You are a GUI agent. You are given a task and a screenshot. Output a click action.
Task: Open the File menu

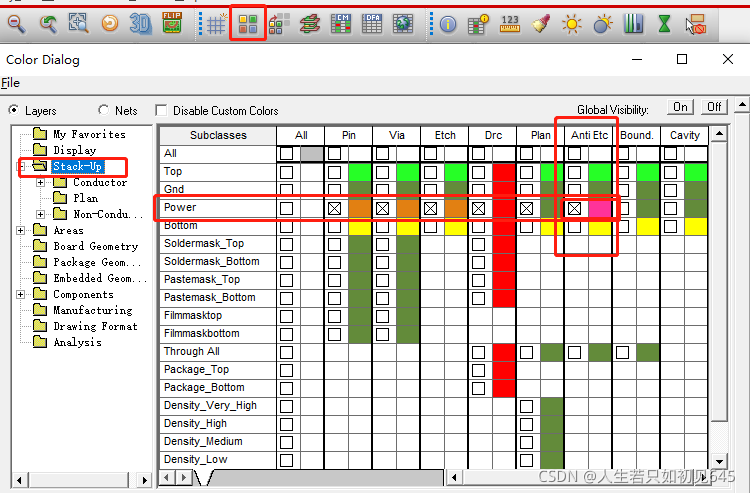(x=10, y=83)
